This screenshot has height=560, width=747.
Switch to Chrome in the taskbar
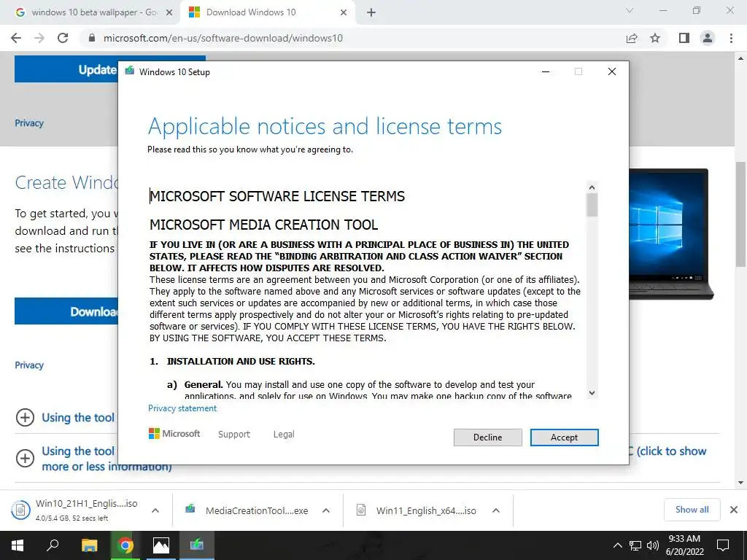coord(125,545)
